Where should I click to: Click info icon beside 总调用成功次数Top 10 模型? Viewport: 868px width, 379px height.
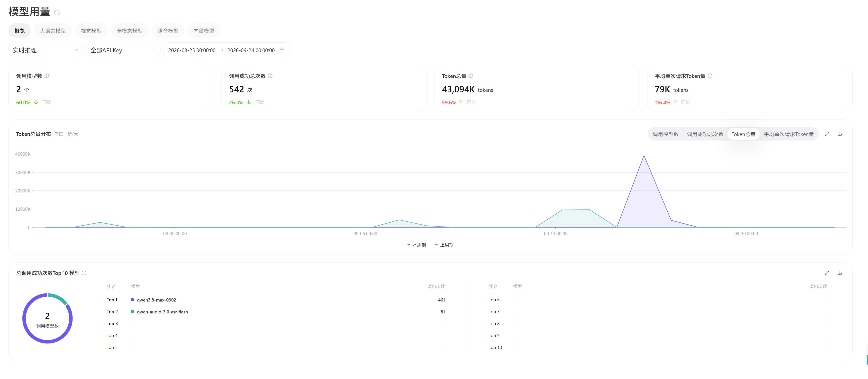[84, 273]
